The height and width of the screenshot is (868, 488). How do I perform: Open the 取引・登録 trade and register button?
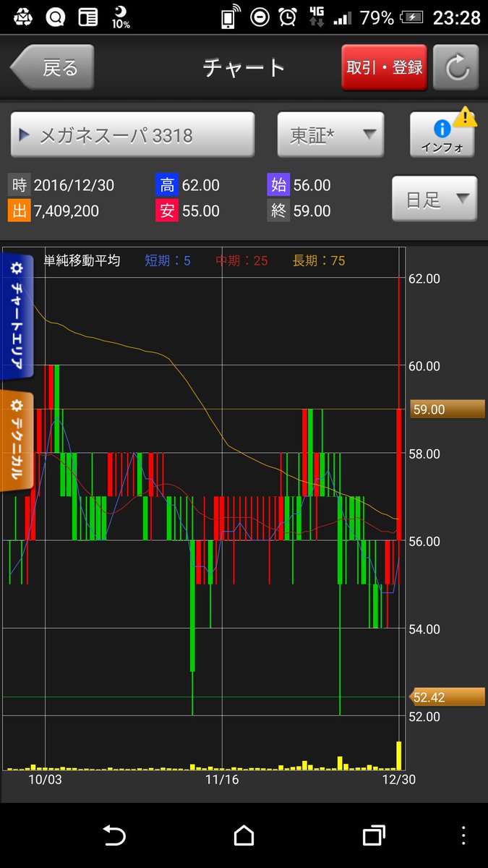pos(385,67)
